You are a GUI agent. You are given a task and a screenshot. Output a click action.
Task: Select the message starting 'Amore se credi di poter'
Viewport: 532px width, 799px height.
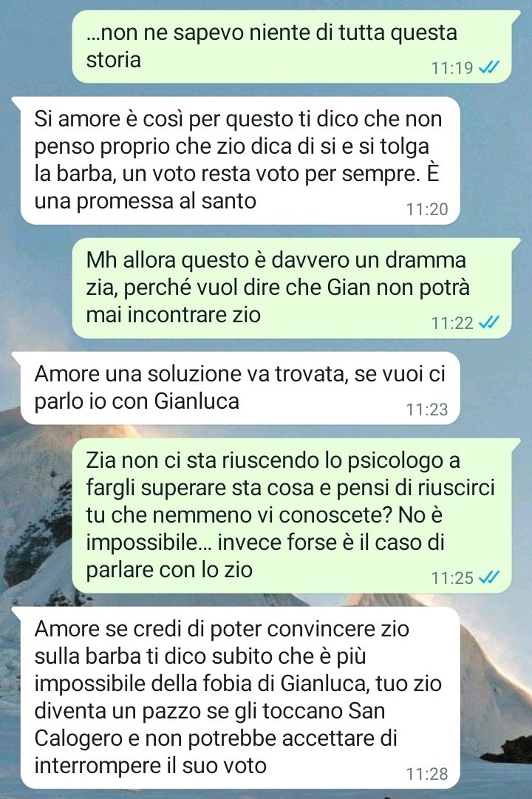click(x=239, y=697)
